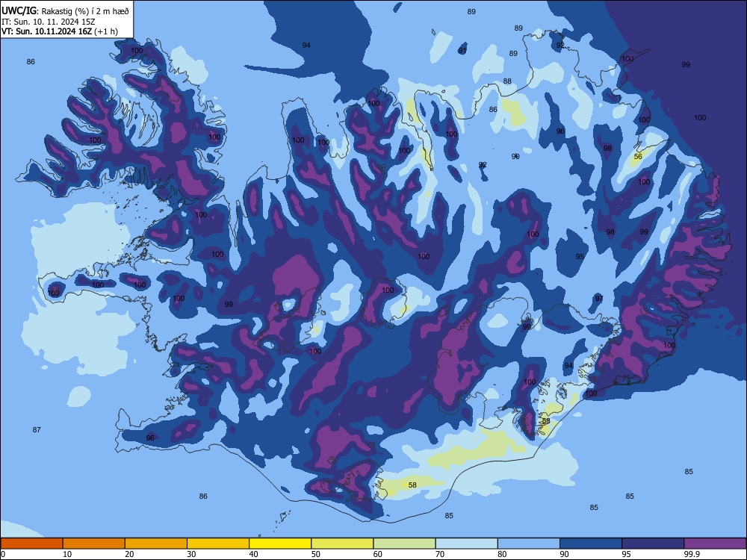
Task: Click the map humidity value '91'
Action: (462, 51)
